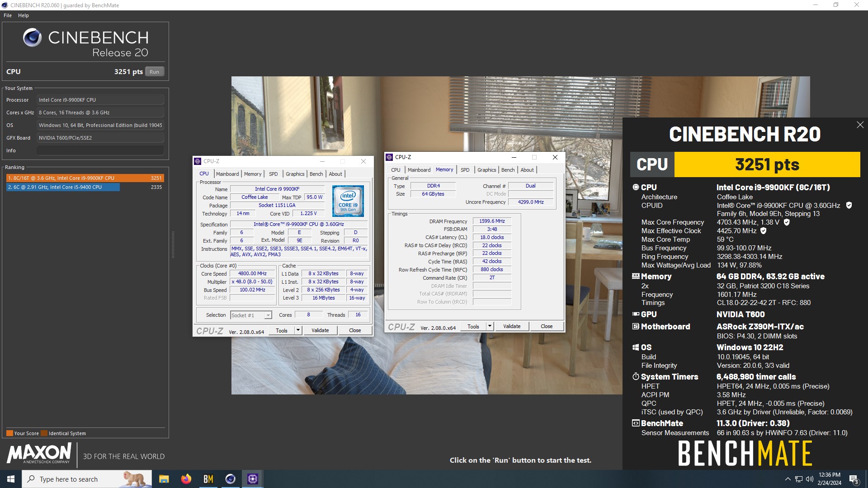Open the Windows Start menu

pyautogui.click(x=11, y=479)
